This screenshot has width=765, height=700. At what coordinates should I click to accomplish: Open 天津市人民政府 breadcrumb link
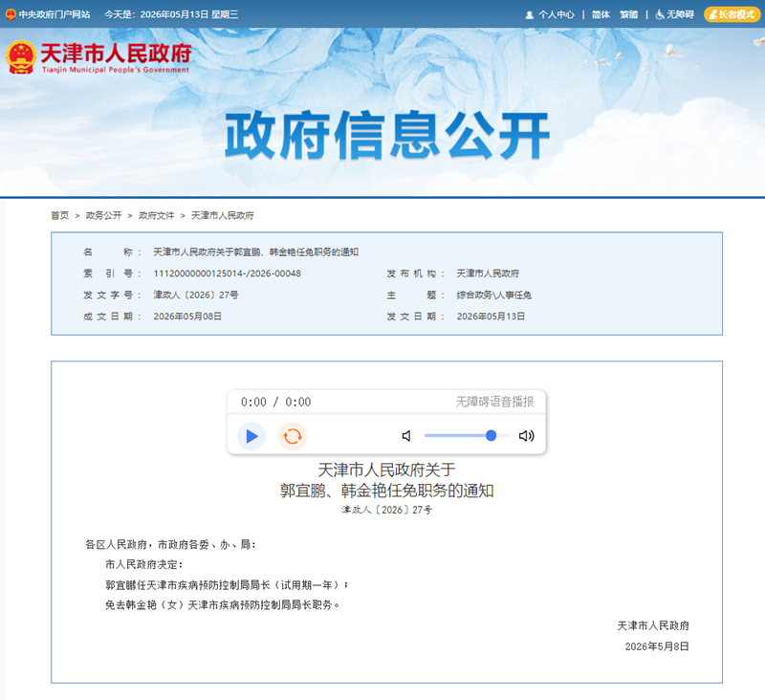pyautogui.click(x=223, y=215)
